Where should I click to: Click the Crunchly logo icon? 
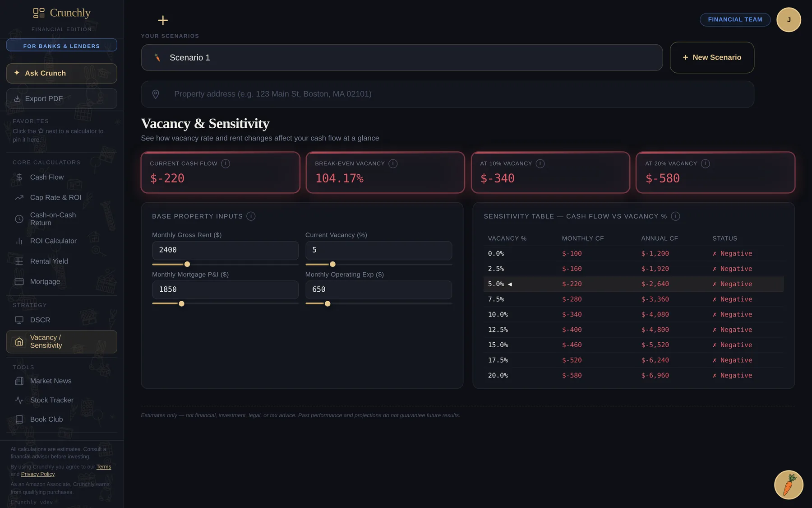click(39, 13)
